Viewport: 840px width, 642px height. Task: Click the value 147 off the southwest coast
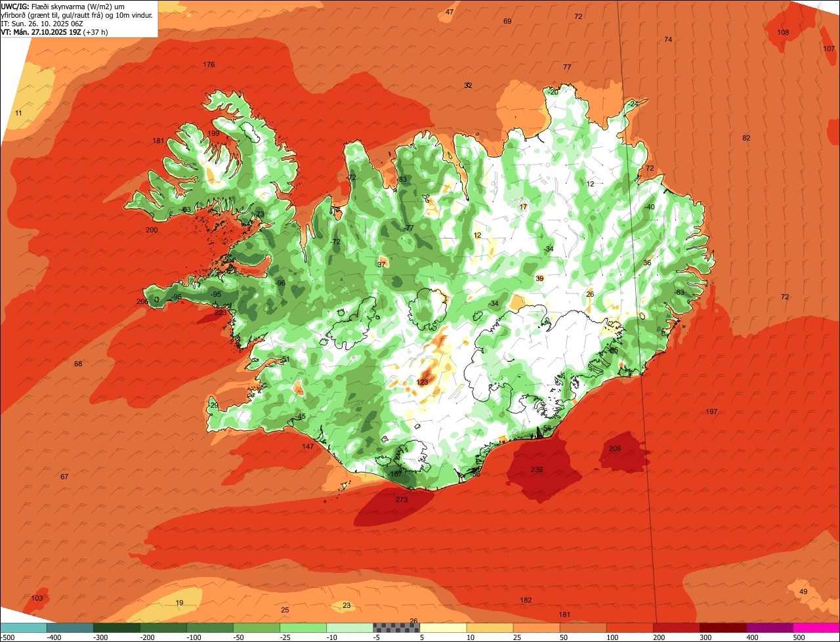point(308,446)
